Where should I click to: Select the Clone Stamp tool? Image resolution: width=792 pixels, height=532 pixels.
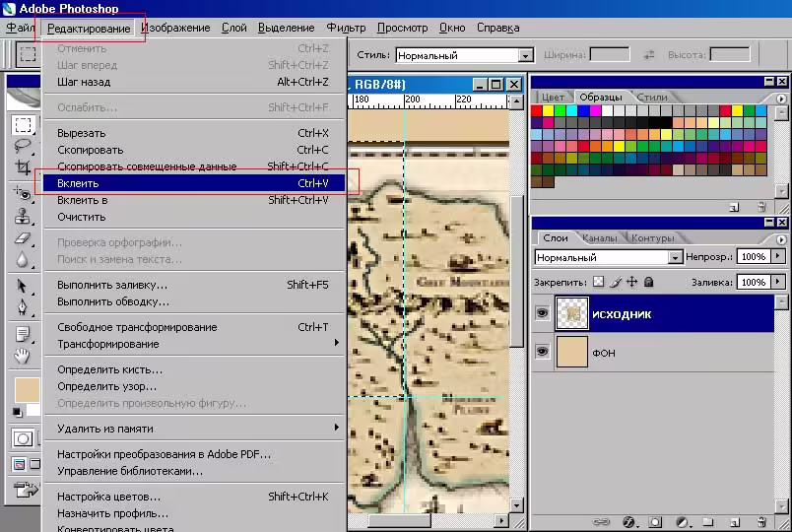(23, 216)
